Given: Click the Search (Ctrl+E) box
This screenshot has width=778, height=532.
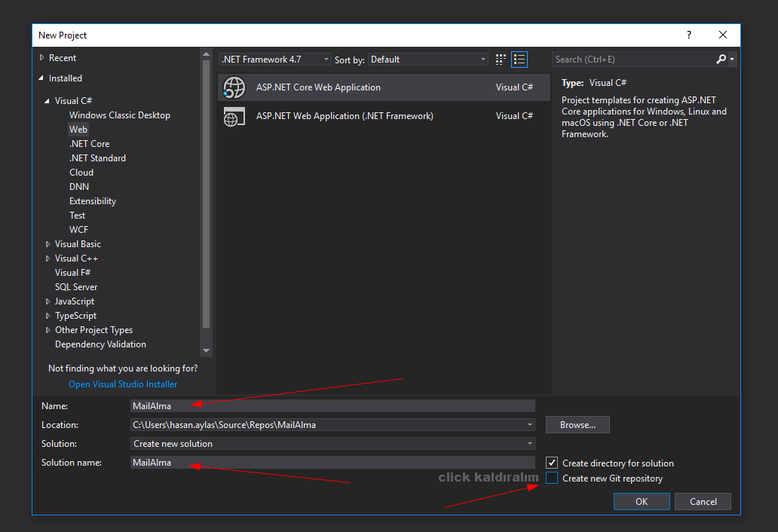Looking at the screenshot, I should tap(633, 60).
